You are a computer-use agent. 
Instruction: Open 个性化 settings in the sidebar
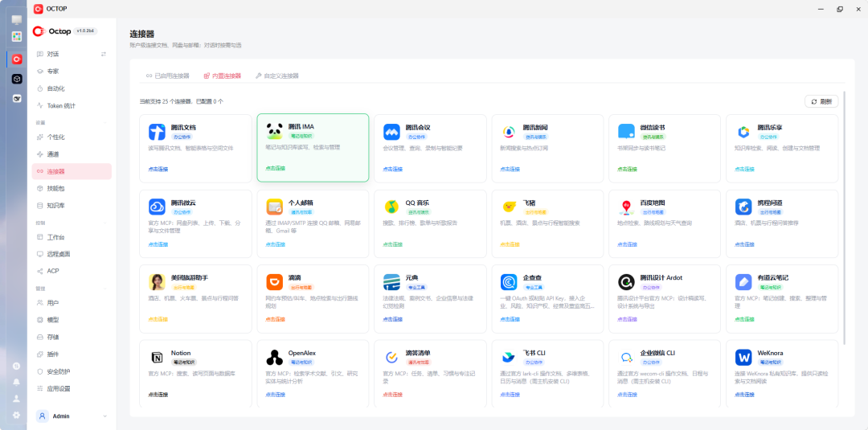click(72, 137)
